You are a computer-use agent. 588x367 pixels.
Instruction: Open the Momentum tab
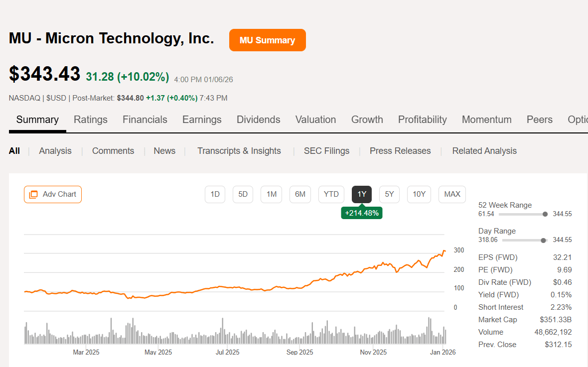coord(486,120)
